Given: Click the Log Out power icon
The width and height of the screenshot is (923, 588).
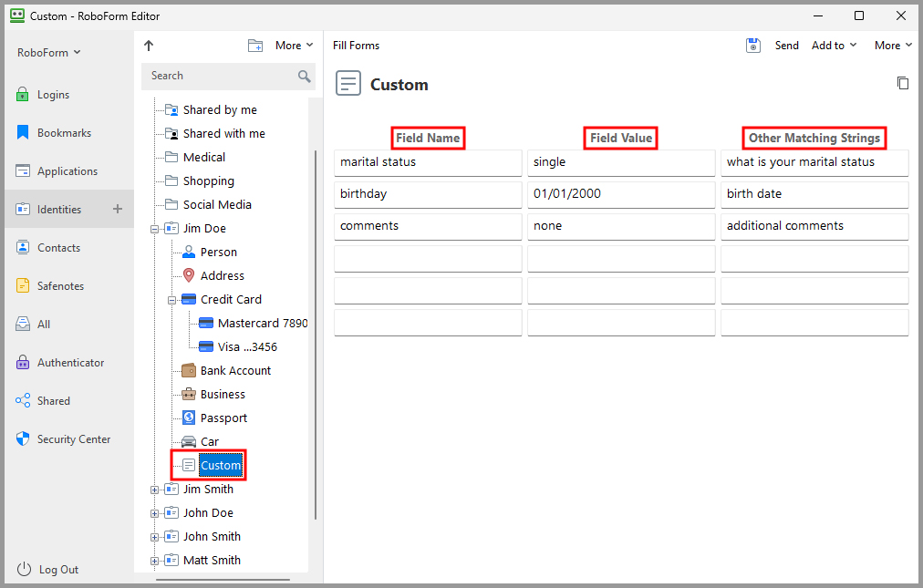Looking at the screenshot, I should coord(24,569).
